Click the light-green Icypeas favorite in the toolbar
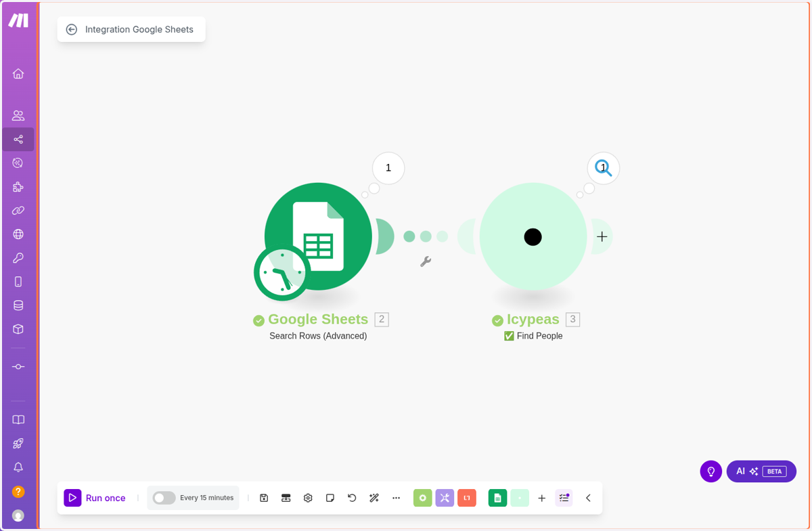This screenshot has width=812, height=531. (x=520, y=498)
